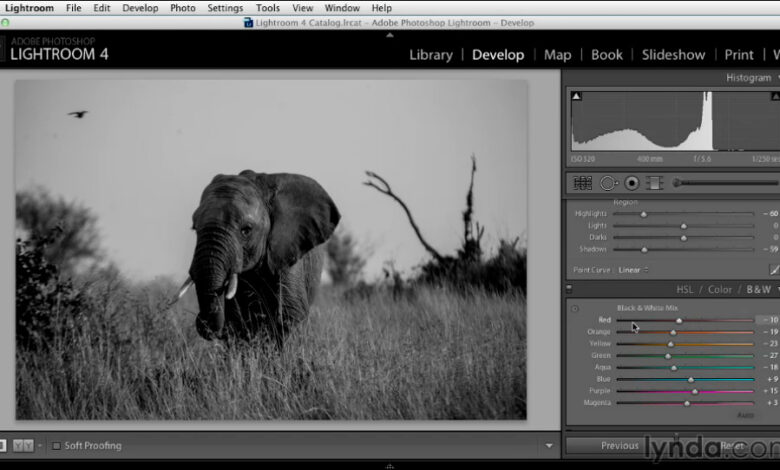Click the Previous button
This screenshot has height=470, width=780.
619,446
